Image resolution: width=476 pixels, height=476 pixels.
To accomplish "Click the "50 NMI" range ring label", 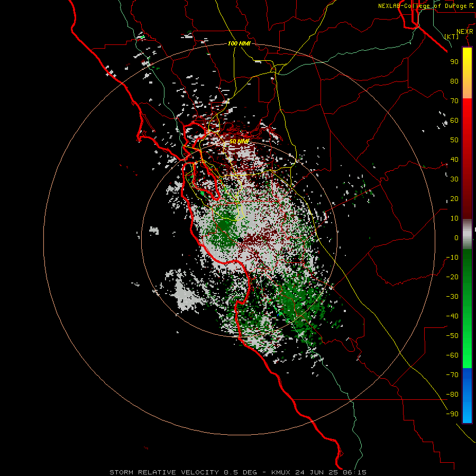I will pyautogui.click(x=239, y=141).
